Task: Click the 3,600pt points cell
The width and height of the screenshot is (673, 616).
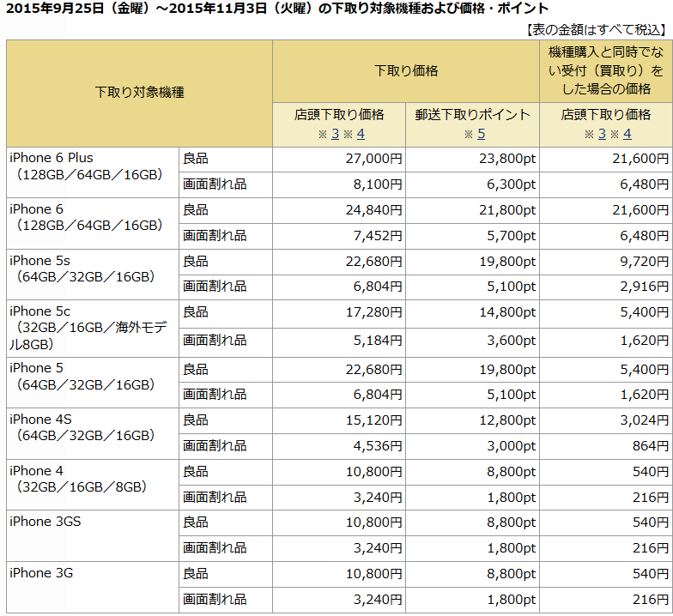Action: pos(472,343)
